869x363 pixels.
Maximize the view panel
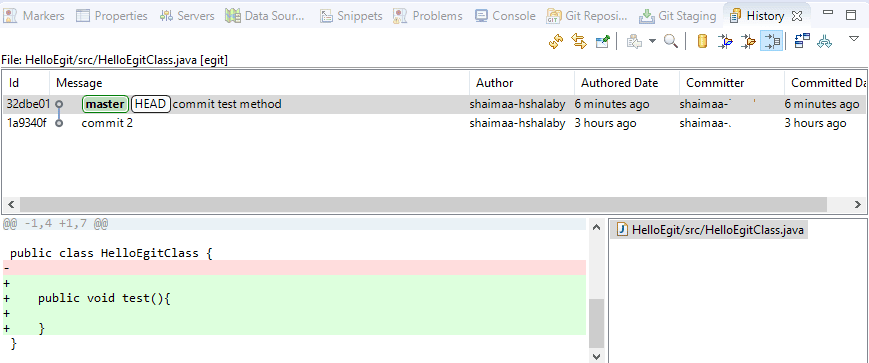coord(851,15)
